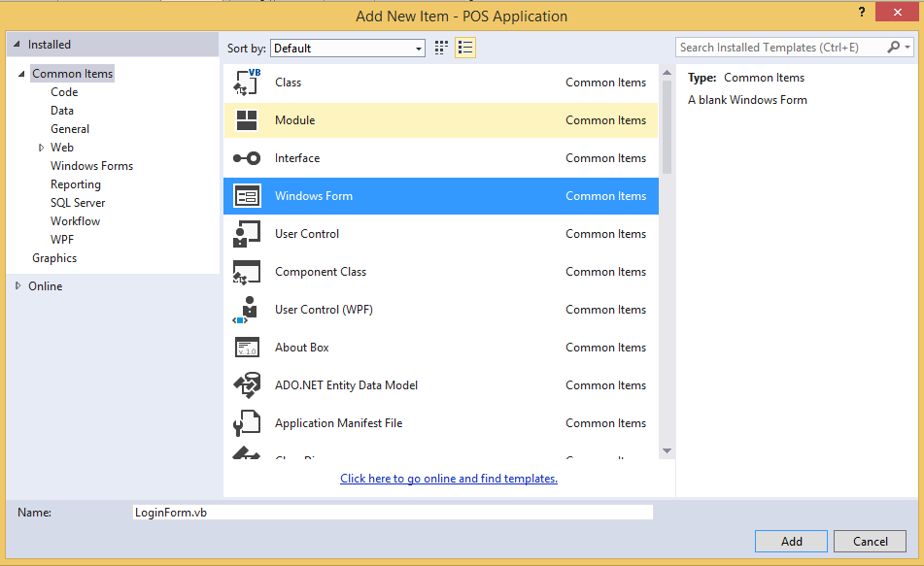Select the Application Manifest File text

338,423
